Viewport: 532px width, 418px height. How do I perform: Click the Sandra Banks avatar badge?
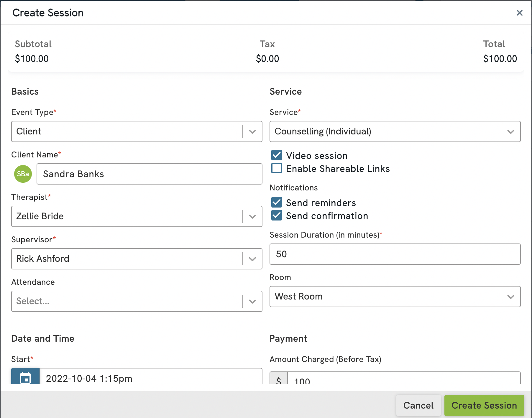coord(23,174)
